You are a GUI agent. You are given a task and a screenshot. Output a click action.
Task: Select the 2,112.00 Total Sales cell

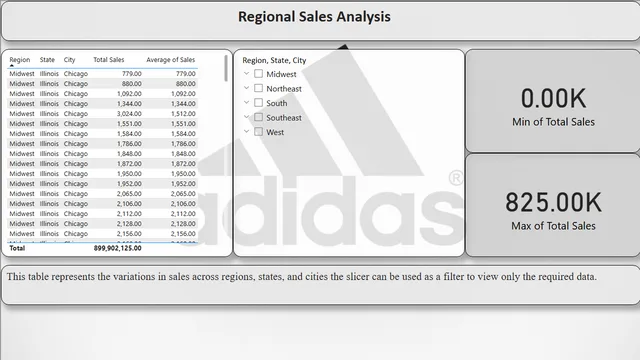pos(129,214)
